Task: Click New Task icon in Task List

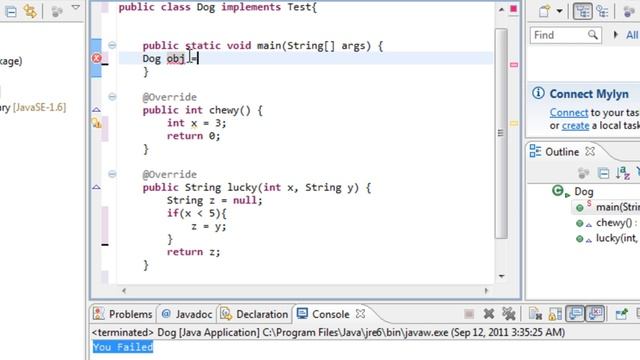Action: point(544,11)
